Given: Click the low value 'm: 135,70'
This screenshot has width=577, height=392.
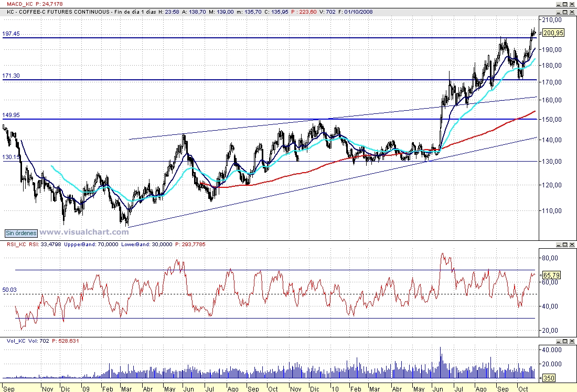Looking at the screenshot, I should (x=249, y=12).
